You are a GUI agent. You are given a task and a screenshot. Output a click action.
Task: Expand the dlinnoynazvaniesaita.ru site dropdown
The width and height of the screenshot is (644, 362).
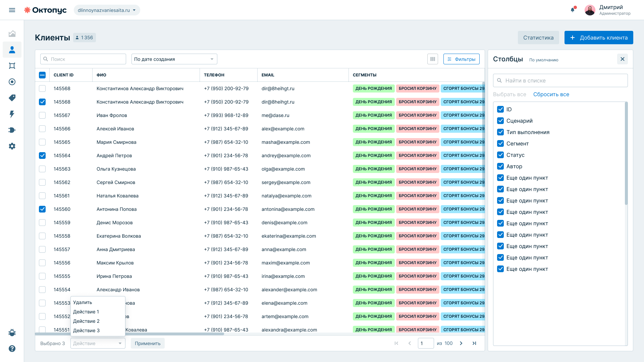107,10
